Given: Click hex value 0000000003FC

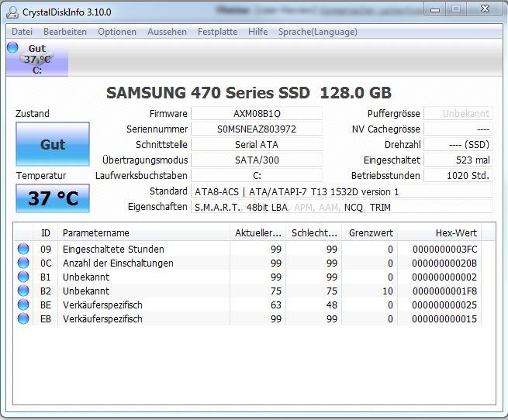Looking at the screenshot, I should tap(445, 249).
